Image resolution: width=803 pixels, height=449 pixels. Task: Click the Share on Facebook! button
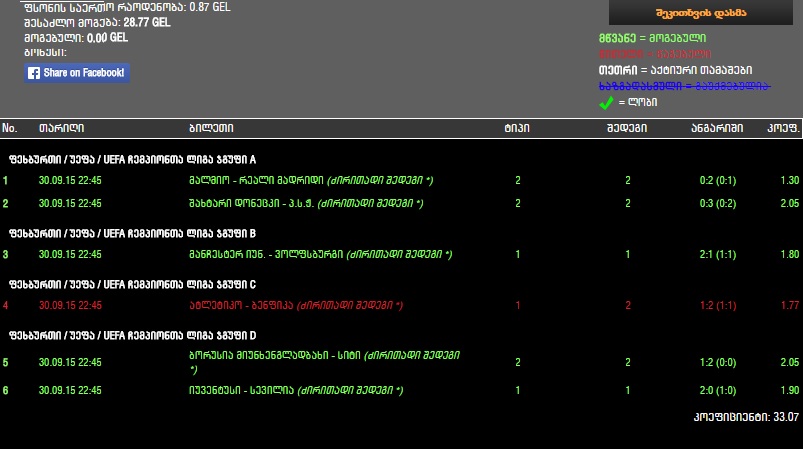(77, 73)
